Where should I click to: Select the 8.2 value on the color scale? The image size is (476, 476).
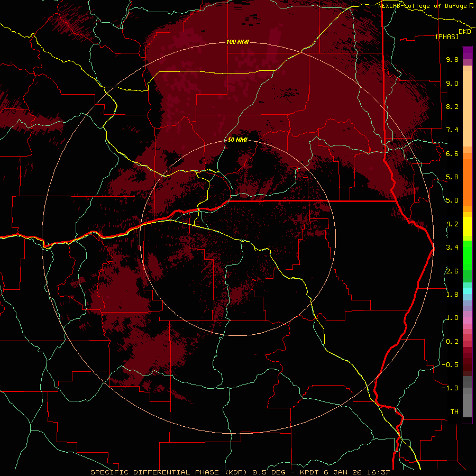pos(452,106)
